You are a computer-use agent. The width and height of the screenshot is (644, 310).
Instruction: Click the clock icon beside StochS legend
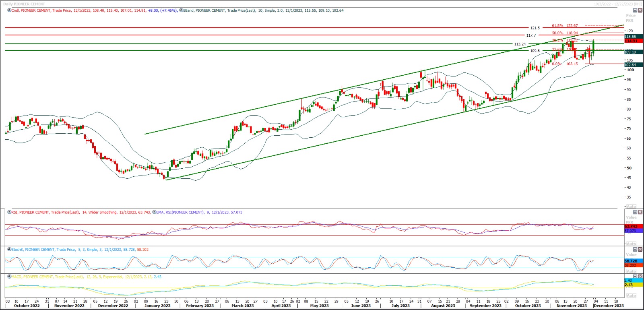pyautogui.click(x=9, y=250)
